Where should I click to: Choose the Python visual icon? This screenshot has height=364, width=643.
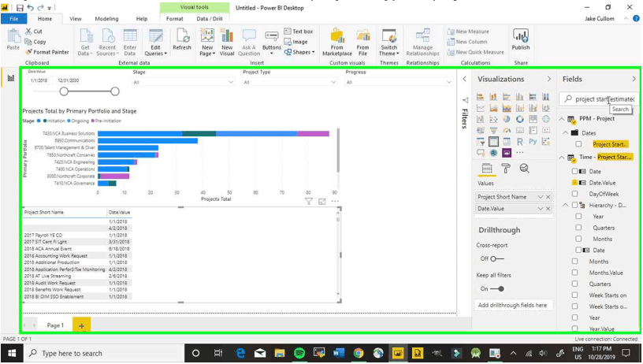[x=533, y=141]
